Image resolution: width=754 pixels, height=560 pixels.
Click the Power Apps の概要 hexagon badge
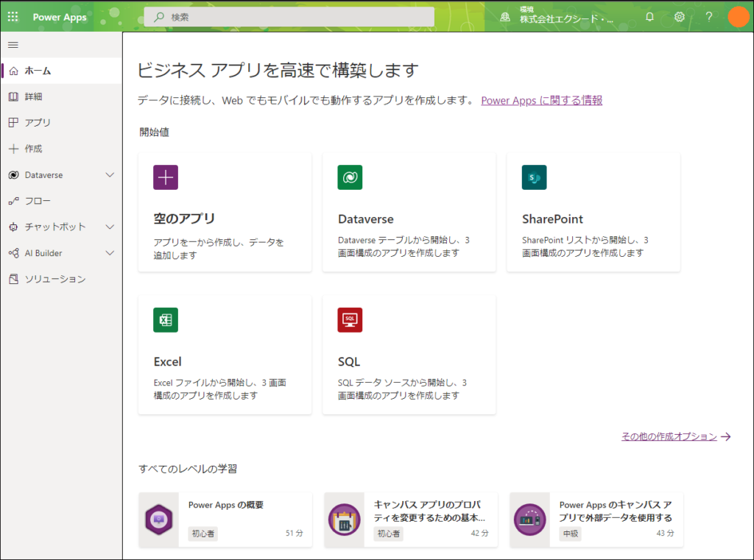point(159,519)
